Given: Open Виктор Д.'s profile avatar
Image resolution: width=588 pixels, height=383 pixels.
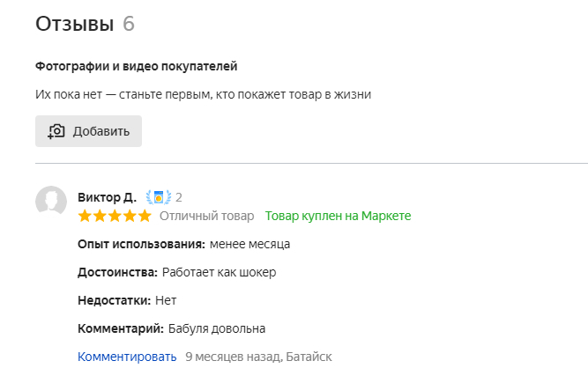Looking at the screenshot, I should tap(51, 202).
